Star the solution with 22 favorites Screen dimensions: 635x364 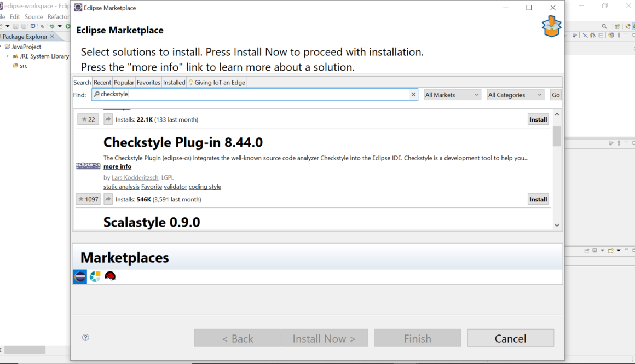(x=88, y=119)
